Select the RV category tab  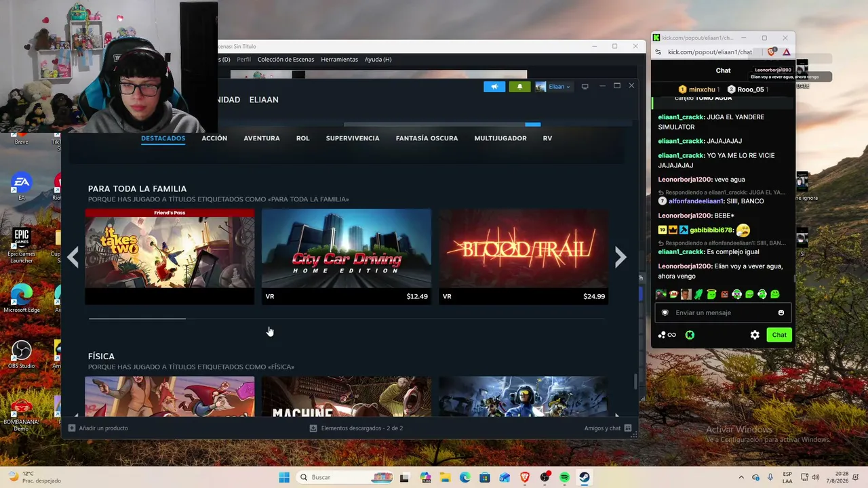pos(547,138)
